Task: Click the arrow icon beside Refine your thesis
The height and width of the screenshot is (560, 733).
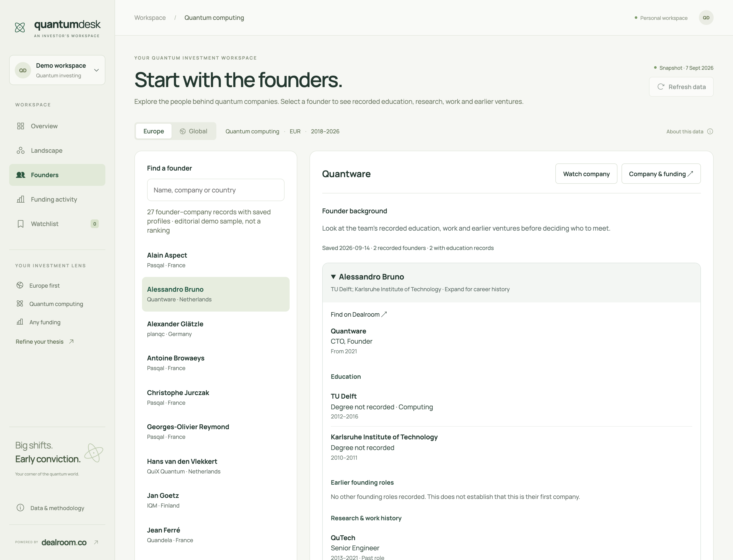Action: point(71,341)
